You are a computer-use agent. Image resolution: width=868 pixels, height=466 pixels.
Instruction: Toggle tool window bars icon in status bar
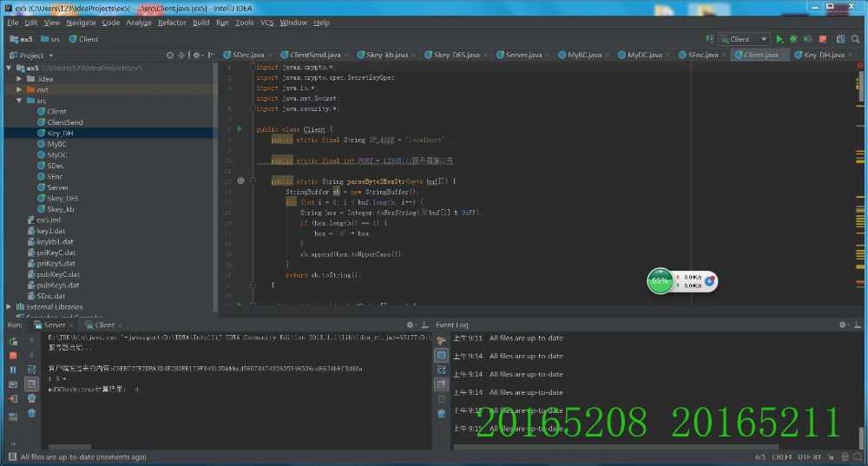click(x=12, y=456)
